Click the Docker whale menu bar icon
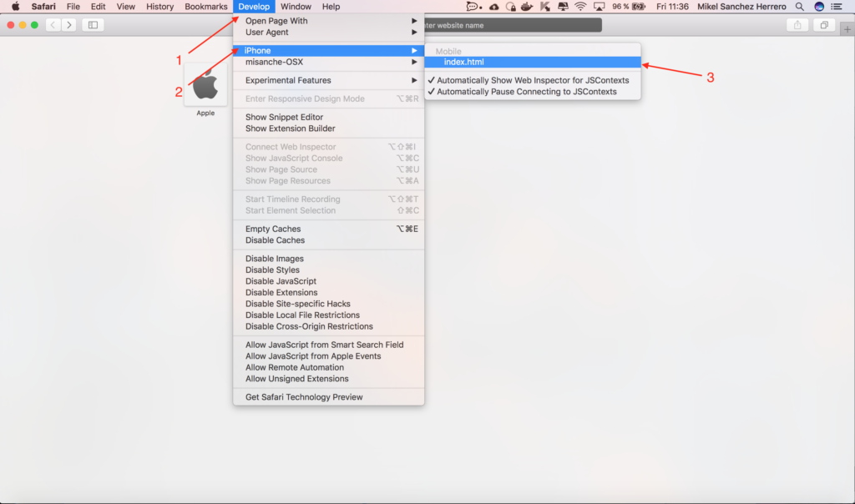 526,7
